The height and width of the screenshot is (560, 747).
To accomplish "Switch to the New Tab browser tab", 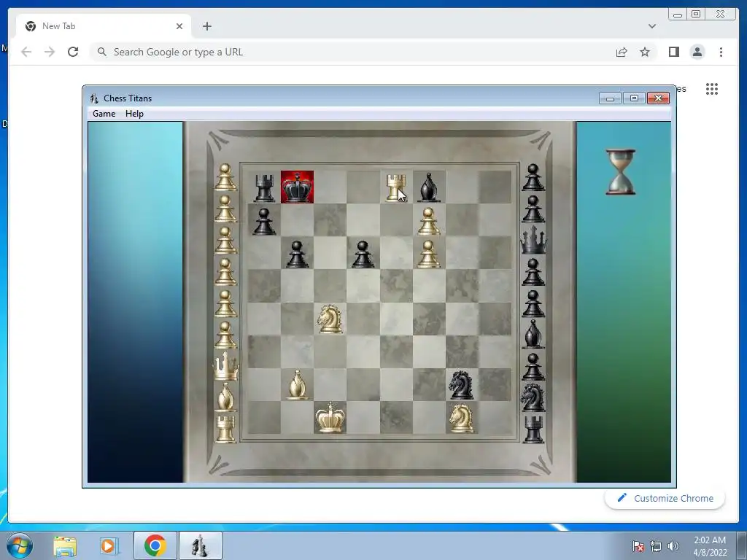I will coord(104,26).
